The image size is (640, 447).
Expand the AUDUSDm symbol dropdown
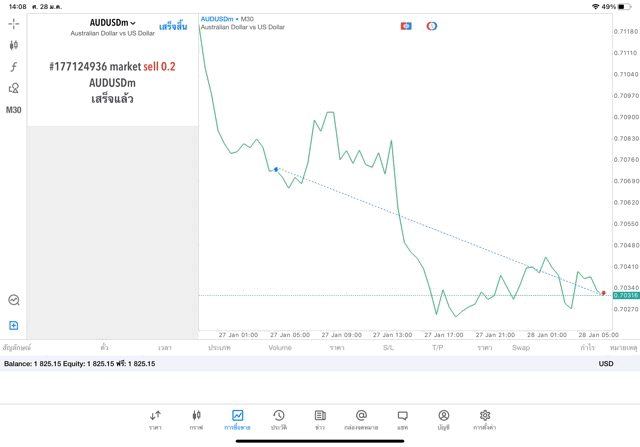point(112,23)
